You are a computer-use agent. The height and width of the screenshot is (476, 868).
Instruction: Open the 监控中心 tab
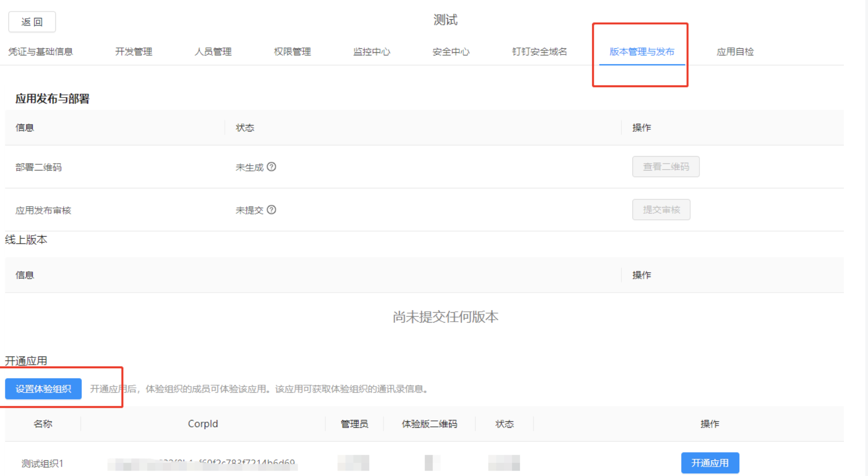pos(372,51)
